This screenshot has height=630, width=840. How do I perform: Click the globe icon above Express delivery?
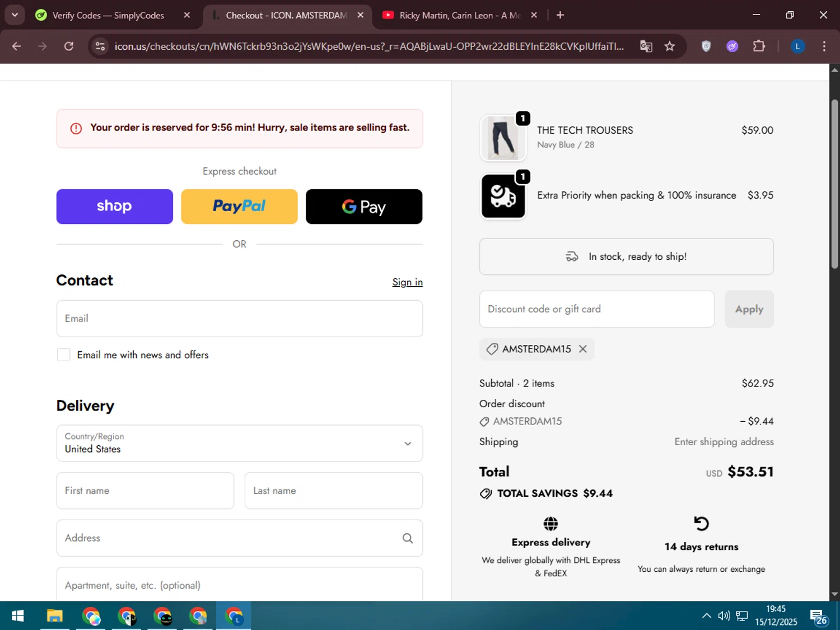tap(550, 524)
